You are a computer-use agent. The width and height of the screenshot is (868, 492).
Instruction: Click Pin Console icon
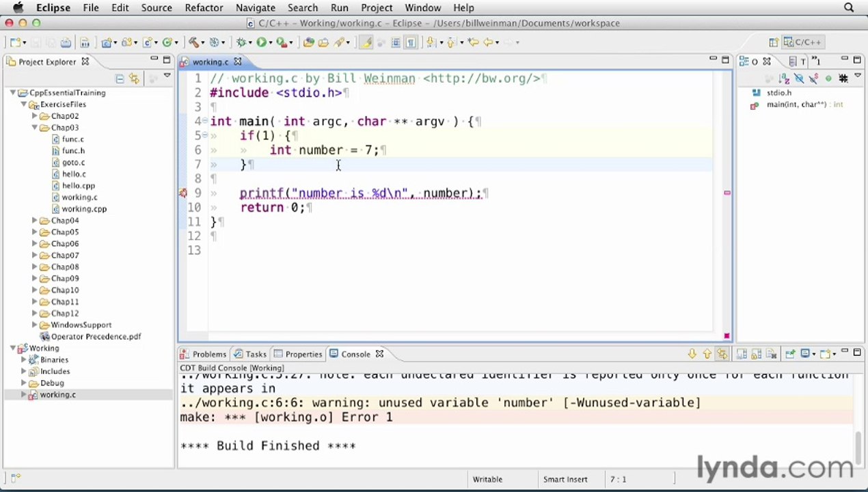pyautogui.click(x=790, y=354)
